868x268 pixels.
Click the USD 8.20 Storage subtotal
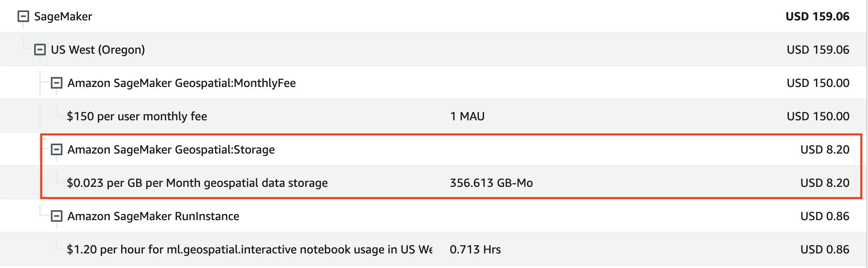coord(825,150)
